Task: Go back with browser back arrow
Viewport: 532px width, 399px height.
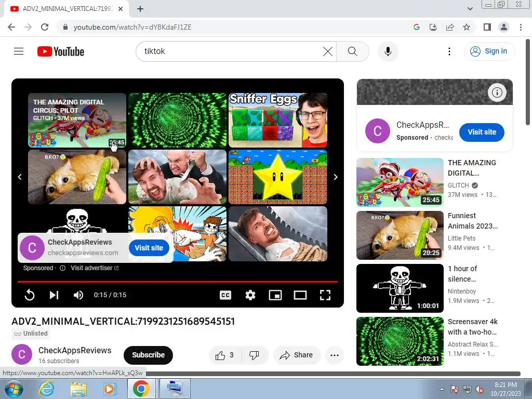Action: (11, 27)
